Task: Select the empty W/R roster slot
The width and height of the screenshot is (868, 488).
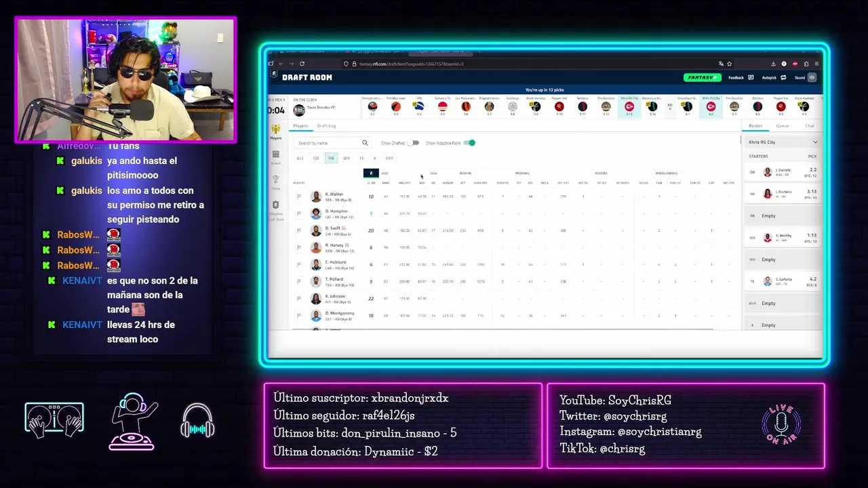Action: point(783,303)
